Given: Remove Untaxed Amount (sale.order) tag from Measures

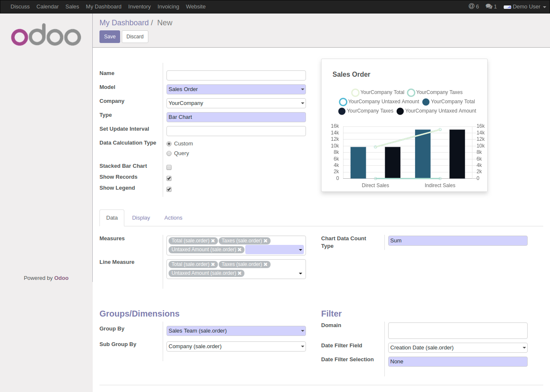Looking at the screenshot, I should pos(239,250).
